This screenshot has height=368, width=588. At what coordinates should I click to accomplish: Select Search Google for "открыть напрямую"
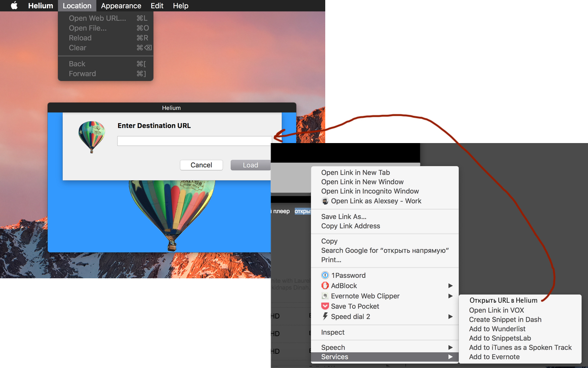385,250
